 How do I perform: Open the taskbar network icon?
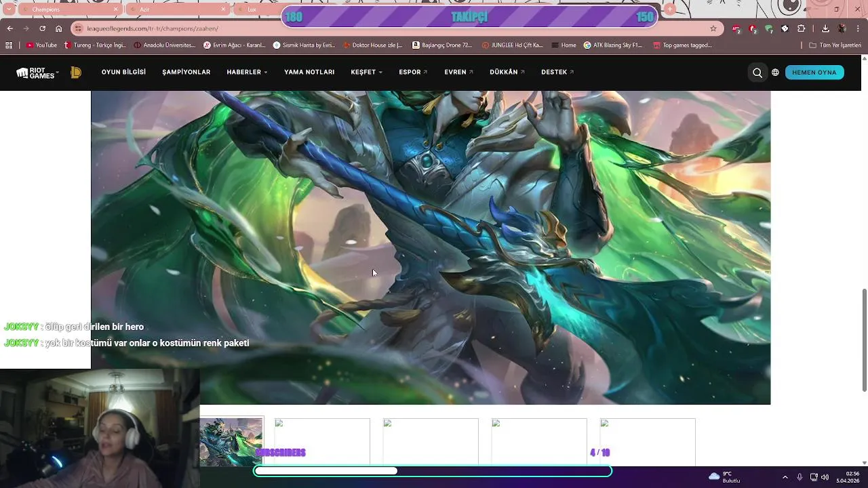point(814,477)
